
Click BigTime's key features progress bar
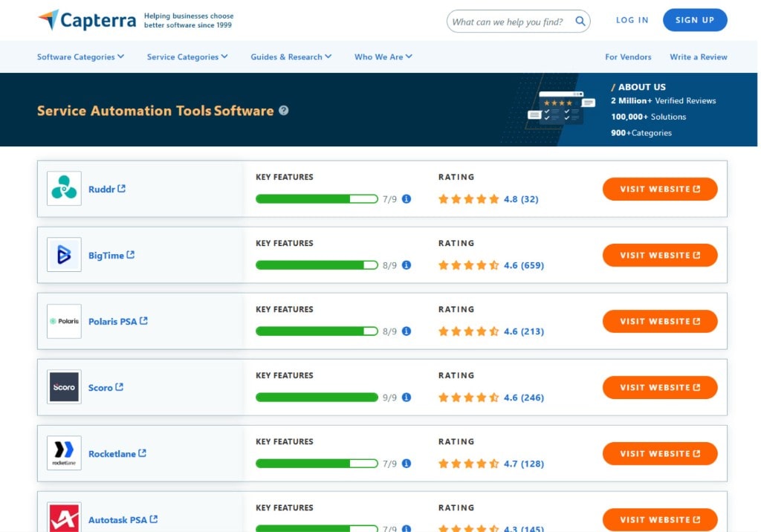317,265
